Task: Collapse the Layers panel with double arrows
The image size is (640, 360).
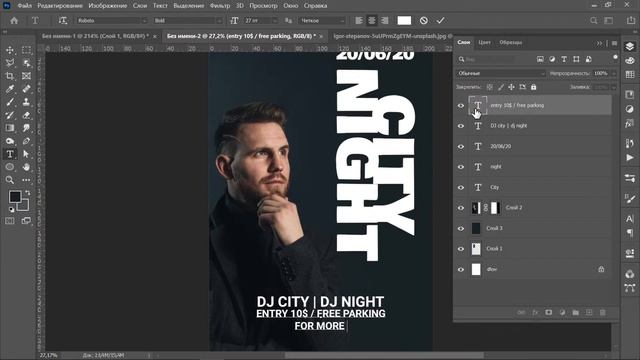Action: pyautogui.click(x=599, y=43)
